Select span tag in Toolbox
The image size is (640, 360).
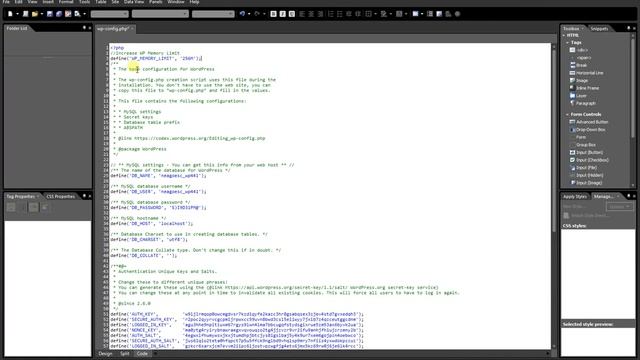pyautogui.click(x=580, y=58)
